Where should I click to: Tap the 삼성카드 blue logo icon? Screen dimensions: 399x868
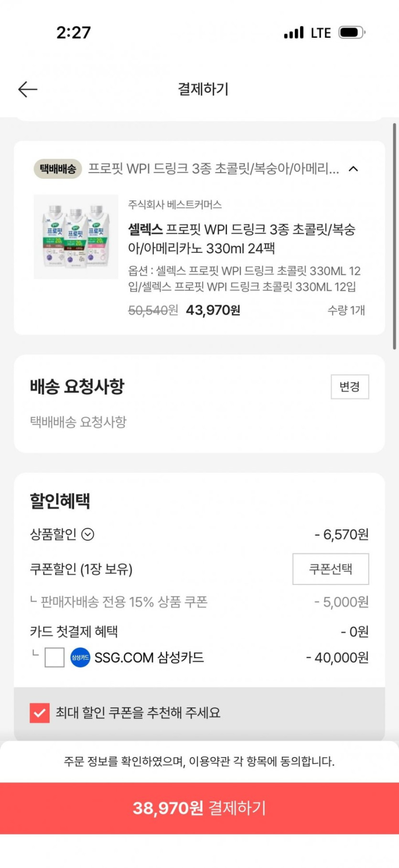click(80, 658)
